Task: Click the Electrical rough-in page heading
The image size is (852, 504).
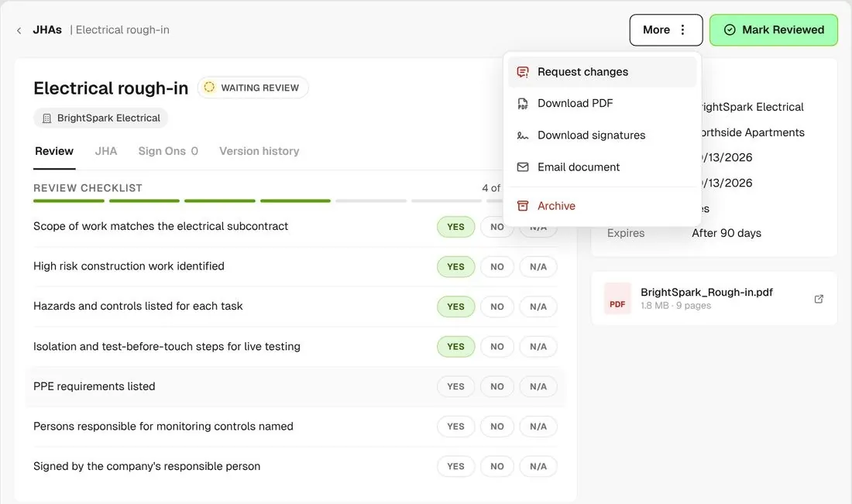Action: 111,88
